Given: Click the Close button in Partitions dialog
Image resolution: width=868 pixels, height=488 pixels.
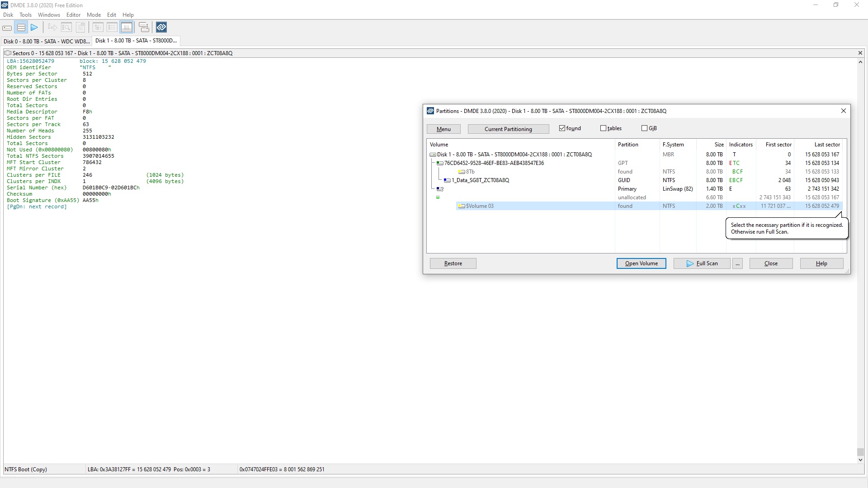Looking at the screenshot, I should pyautogui.click(x=771, y=263).
